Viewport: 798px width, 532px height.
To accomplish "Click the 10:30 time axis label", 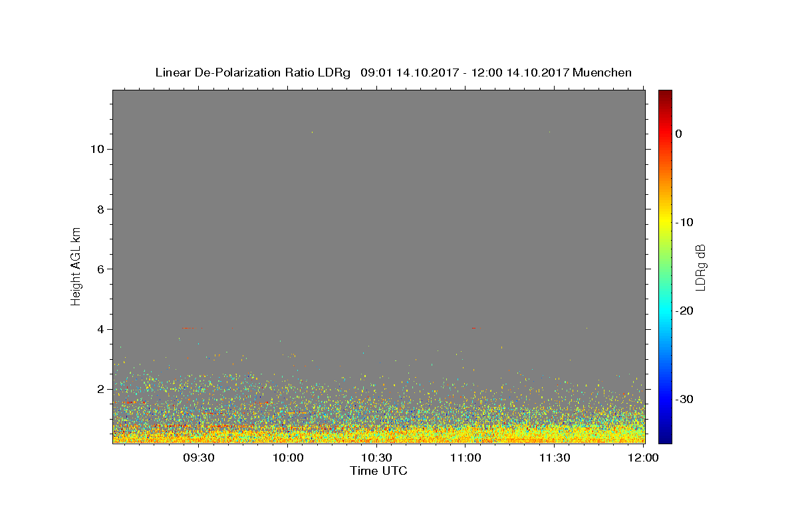I will pyautogui.click(x=377, y=458).
